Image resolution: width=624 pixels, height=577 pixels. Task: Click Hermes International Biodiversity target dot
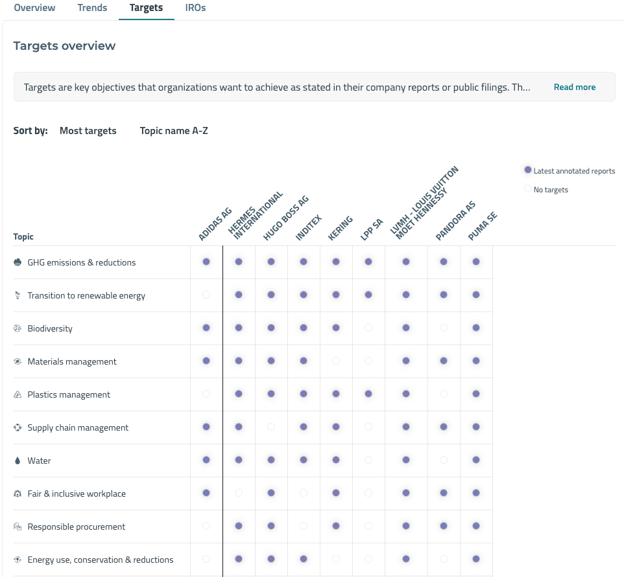tap(239, 328)
